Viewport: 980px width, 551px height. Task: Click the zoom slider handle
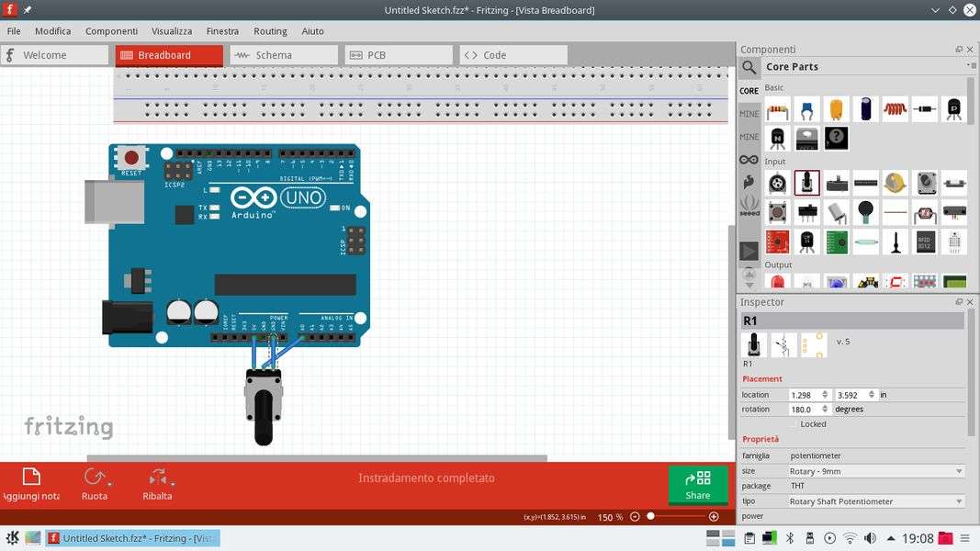pos(650,517)
